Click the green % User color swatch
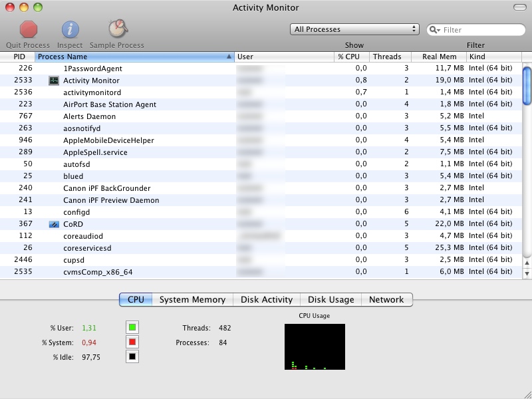 click(132, 327)
